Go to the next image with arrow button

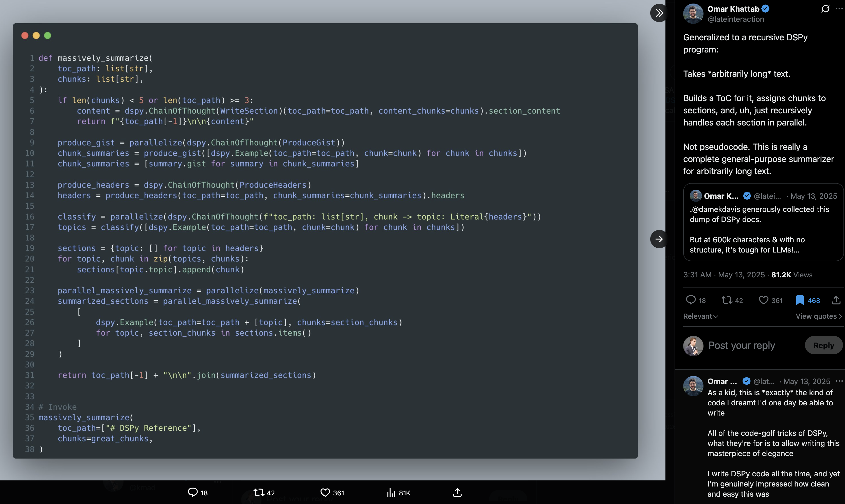(x=659, y=239)
